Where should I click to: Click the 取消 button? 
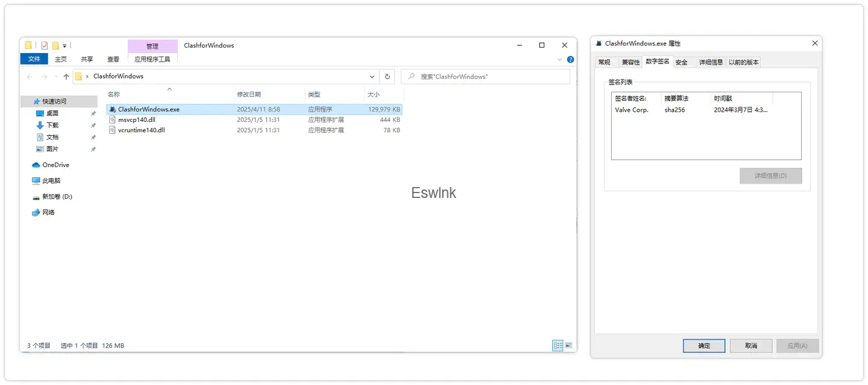(x=751, y=346)
